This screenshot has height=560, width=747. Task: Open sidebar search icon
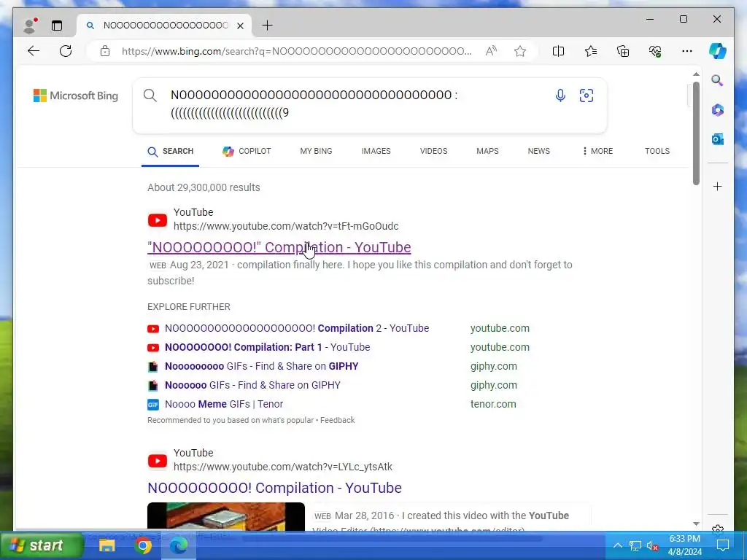tap(718, 80)
